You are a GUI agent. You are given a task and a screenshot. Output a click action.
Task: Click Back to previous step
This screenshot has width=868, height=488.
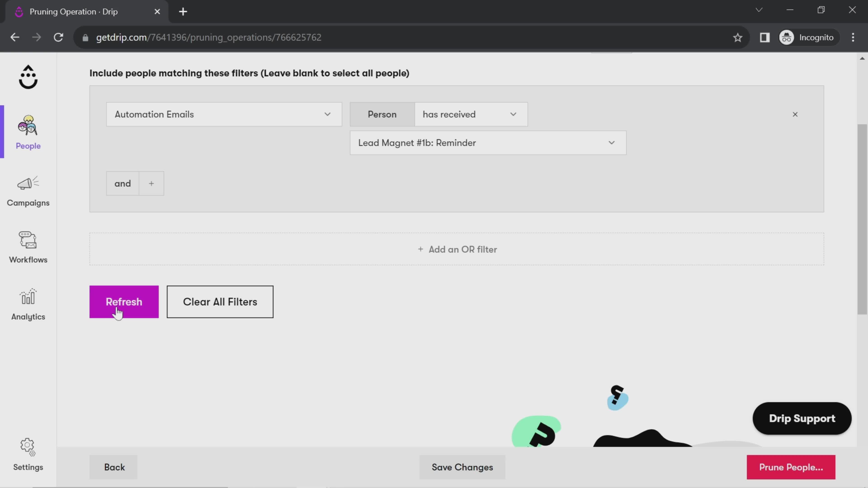[x=114, y=467]
